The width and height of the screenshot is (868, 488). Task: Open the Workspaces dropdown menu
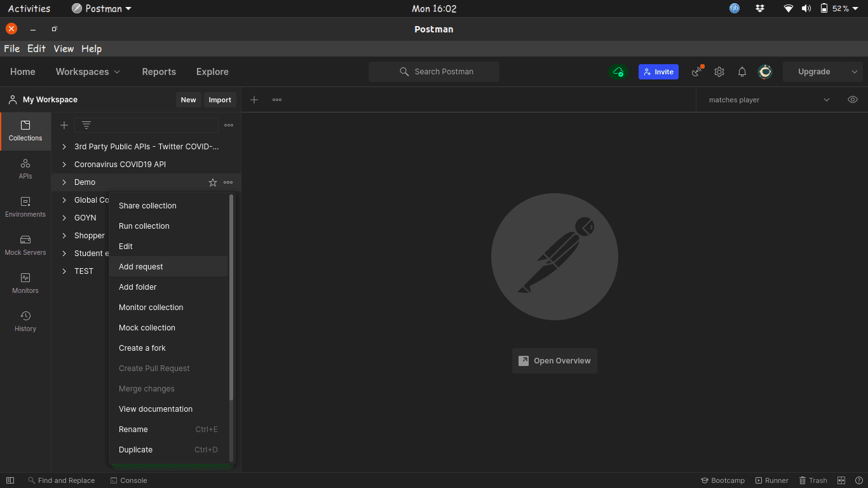pos(88,72)
